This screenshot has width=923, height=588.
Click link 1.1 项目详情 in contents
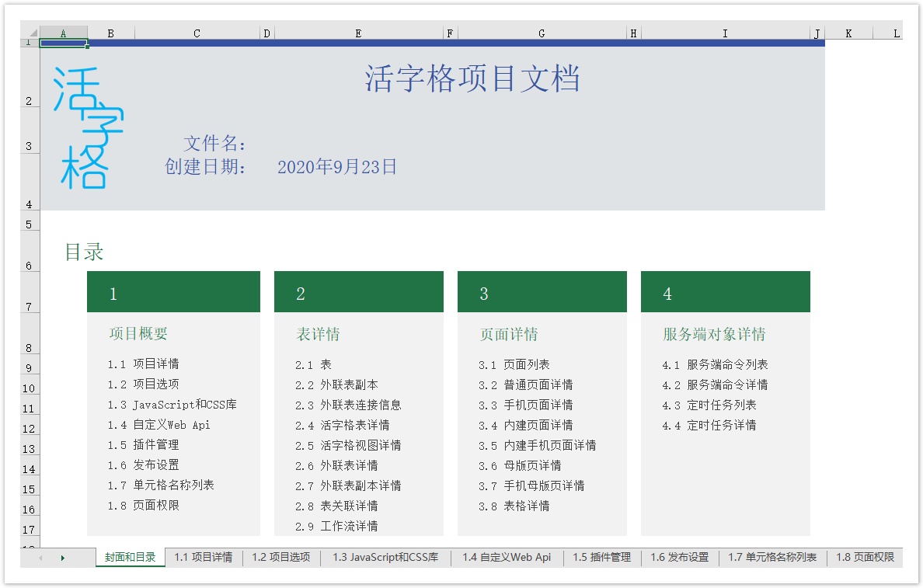pos(143,364)
